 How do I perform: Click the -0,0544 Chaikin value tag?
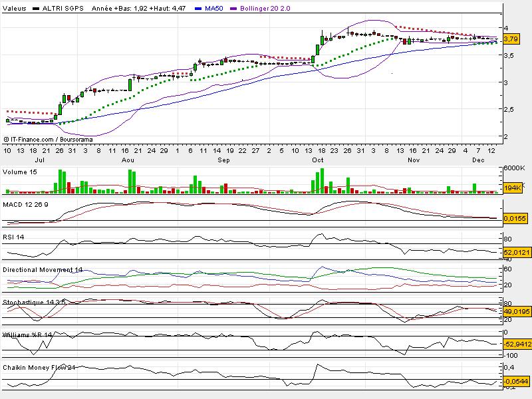[x=517, y=381]
